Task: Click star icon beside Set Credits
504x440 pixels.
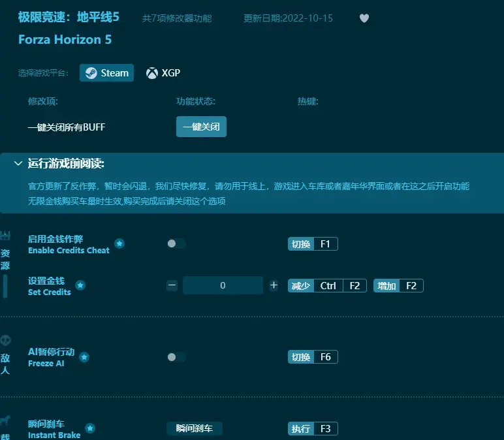Action: (80, 285)
